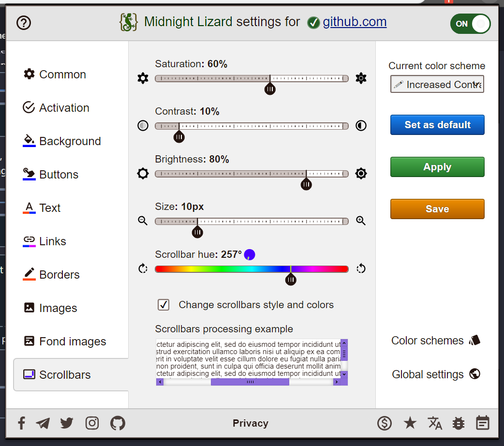The image size is (504, 446).
Task: Switch the extension OFF with the ON toggle
Action: point(470,23)
